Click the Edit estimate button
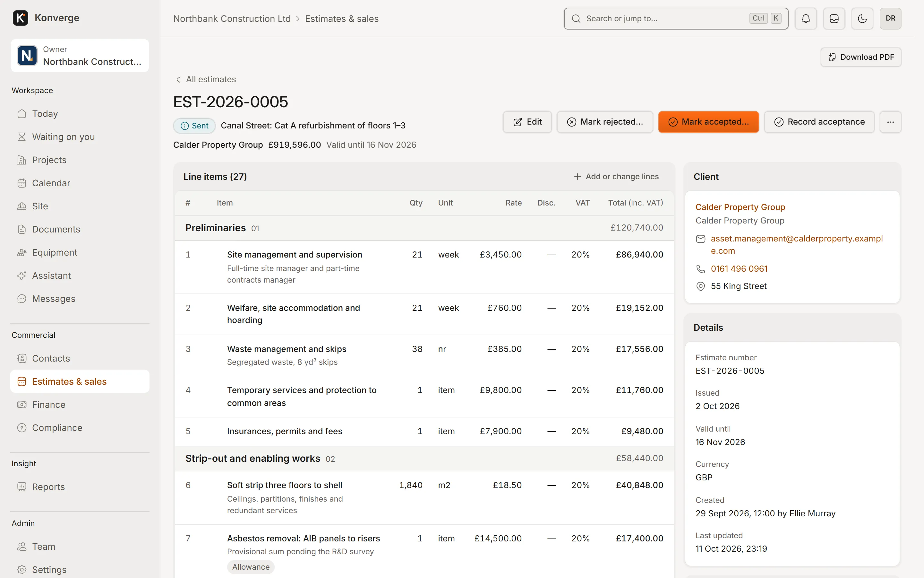This screenshot has height=578, width=924. pyautogui.click(x=527, y=122)
